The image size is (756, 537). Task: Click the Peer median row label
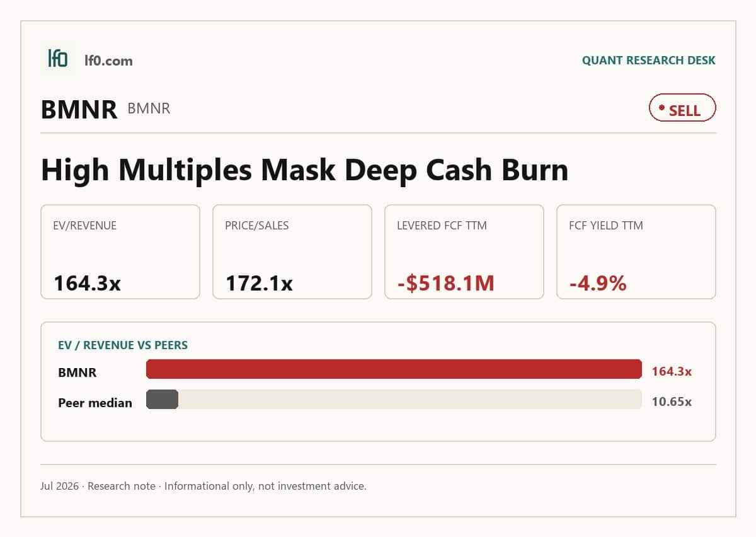95,403
